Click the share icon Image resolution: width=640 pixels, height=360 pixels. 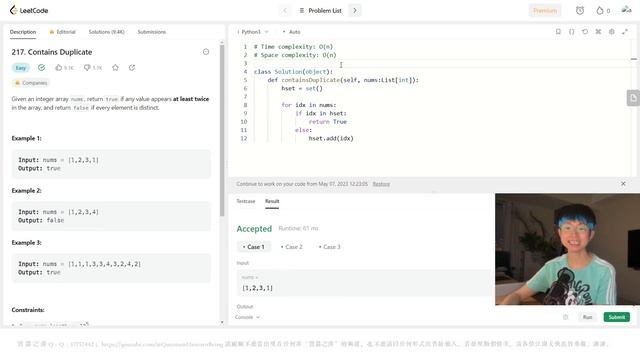pyautogui.click(x=131, y=68)
